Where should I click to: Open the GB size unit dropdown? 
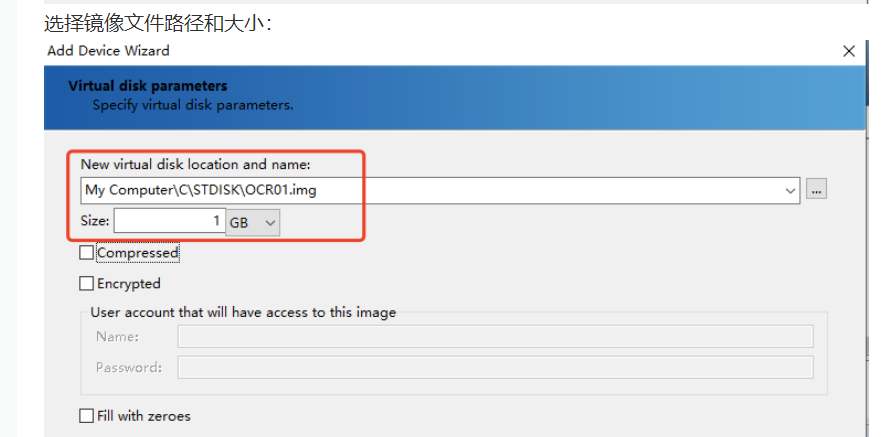point(252,222)
